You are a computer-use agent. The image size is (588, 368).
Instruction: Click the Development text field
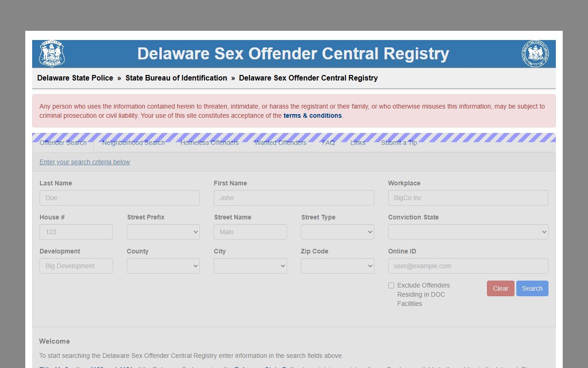pos(76,266)
